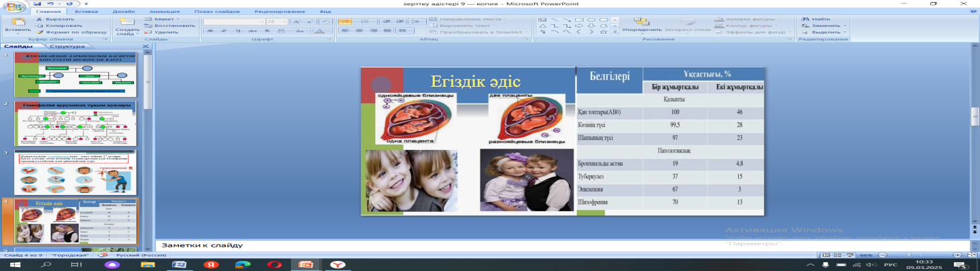This screenshot has width=980, height=271.
Task: Increase font size with grow font icon
Action: pos(296,22)
